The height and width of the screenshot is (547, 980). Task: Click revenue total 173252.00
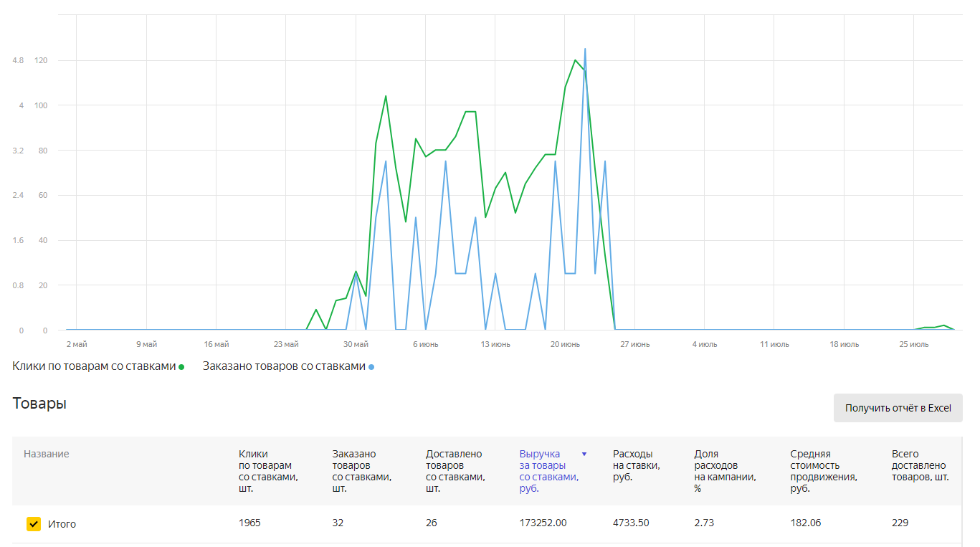coord(543,523)
